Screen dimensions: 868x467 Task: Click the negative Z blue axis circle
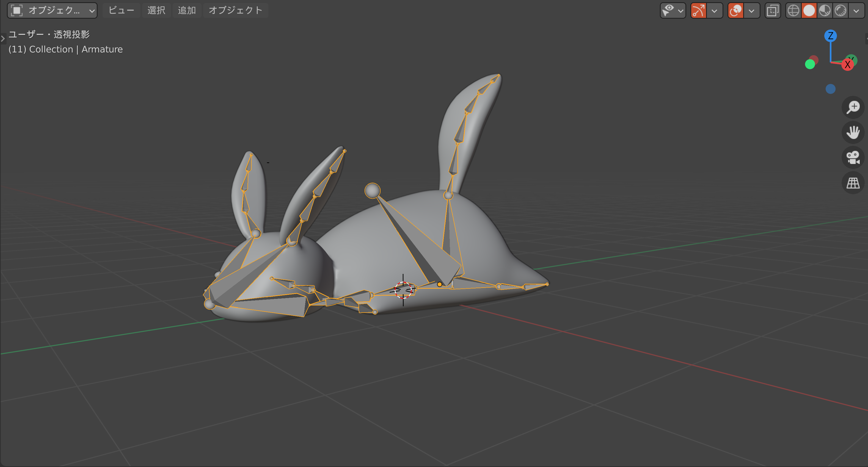pos(831,89)
